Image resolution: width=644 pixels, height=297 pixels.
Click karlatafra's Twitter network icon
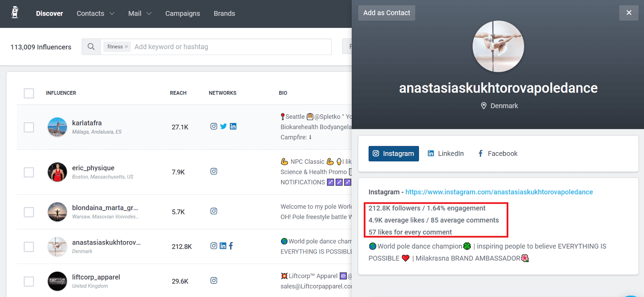click(223, 126)
